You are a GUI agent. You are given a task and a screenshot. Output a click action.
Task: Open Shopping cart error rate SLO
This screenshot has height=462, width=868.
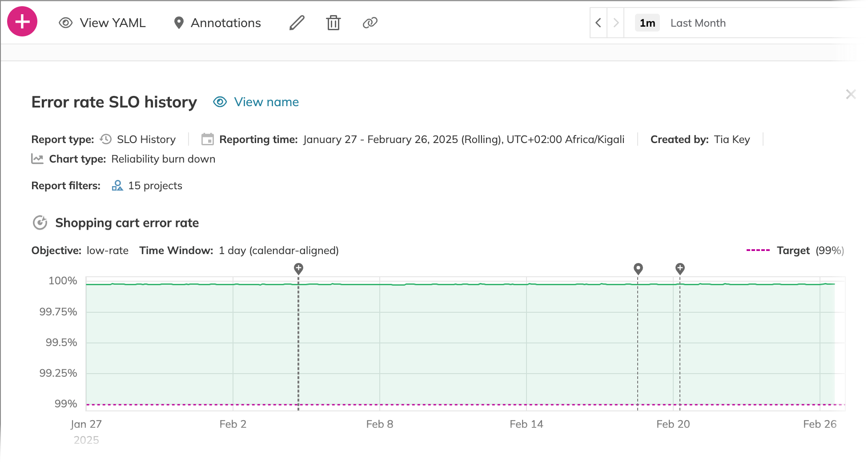(127, 223)
